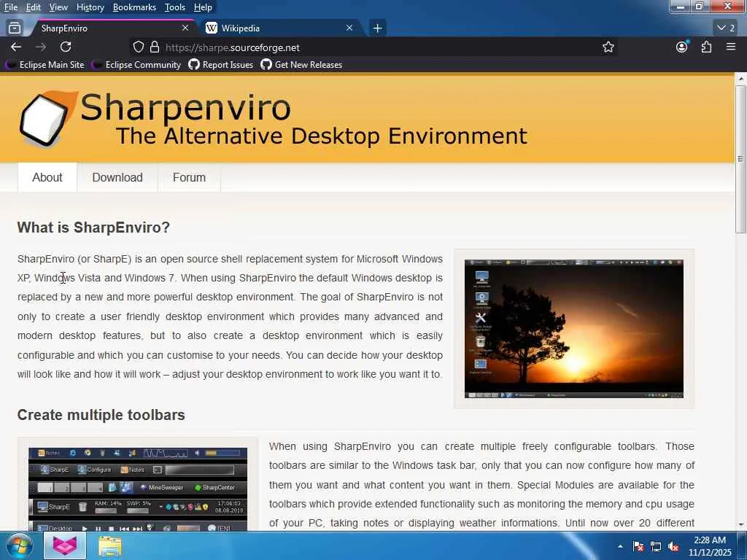The image size is (747, 560).
Task: Click the scrollbar down arrow
Action: click(x=740, y=525)
